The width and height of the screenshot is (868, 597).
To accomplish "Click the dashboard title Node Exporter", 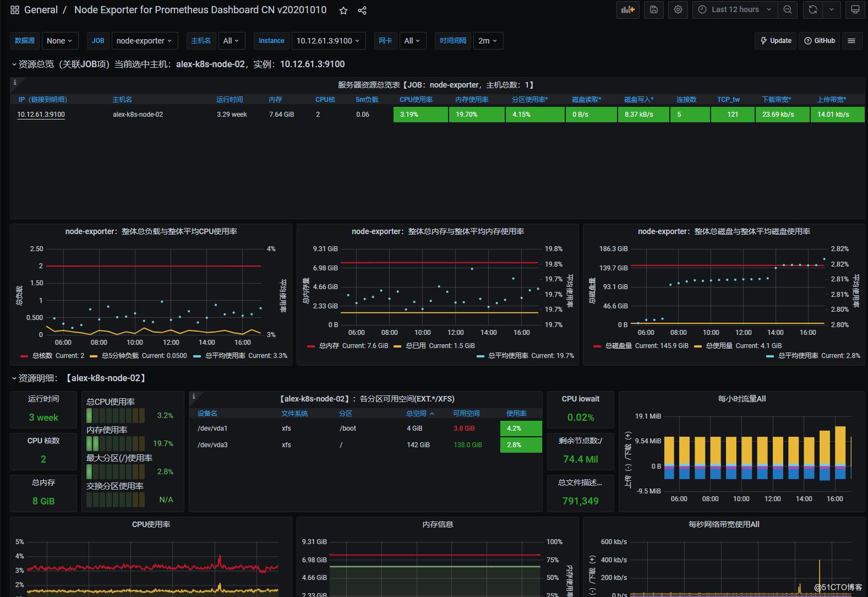I will coord(200,10).
